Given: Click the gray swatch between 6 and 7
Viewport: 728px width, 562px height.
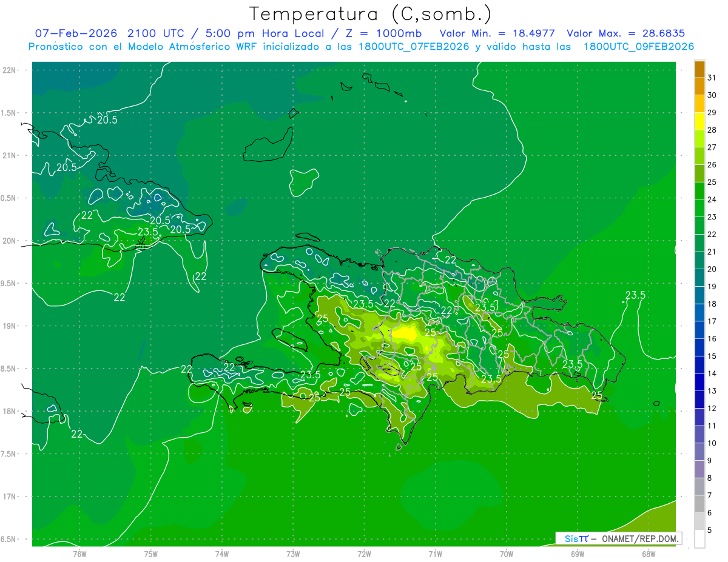Looking at the screenshot, I should tap(699, 504).
